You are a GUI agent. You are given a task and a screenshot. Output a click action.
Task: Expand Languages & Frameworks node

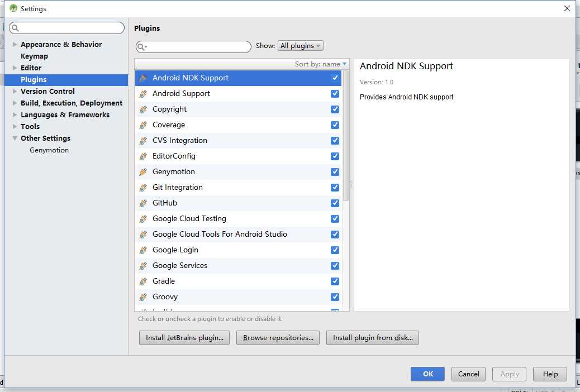(15, 114)
